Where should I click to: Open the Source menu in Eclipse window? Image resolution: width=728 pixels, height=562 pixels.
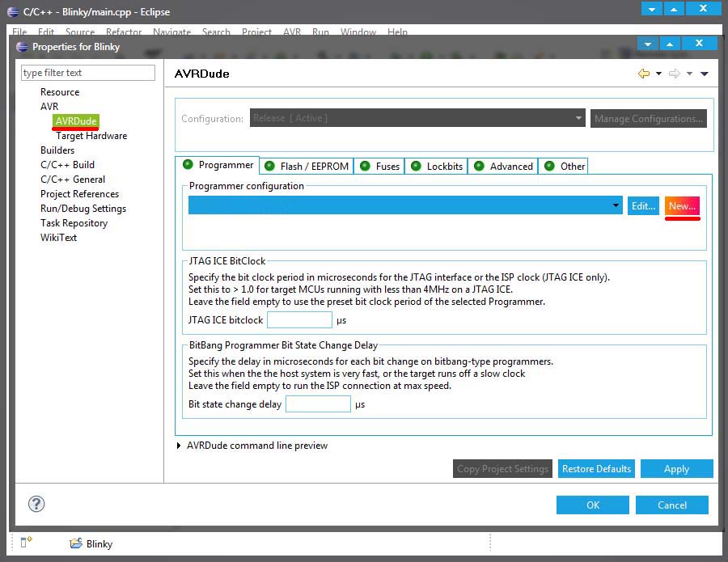click(x=80, y=32)
